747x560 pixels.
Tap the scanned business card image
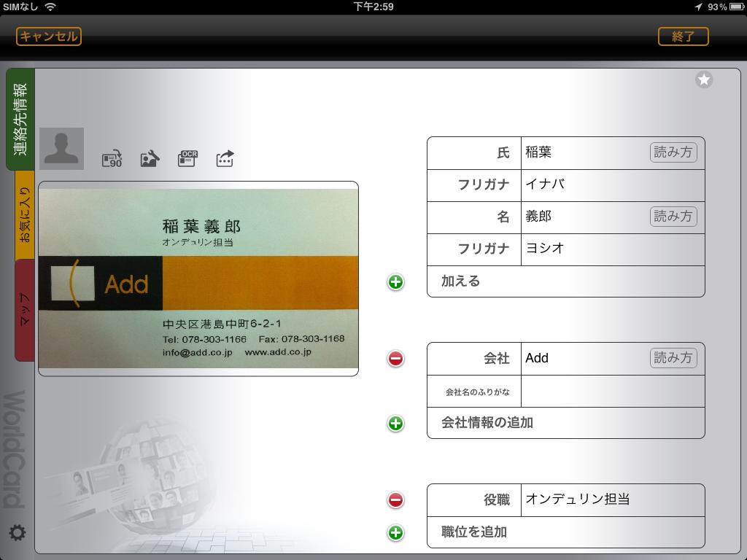[198, 279]
